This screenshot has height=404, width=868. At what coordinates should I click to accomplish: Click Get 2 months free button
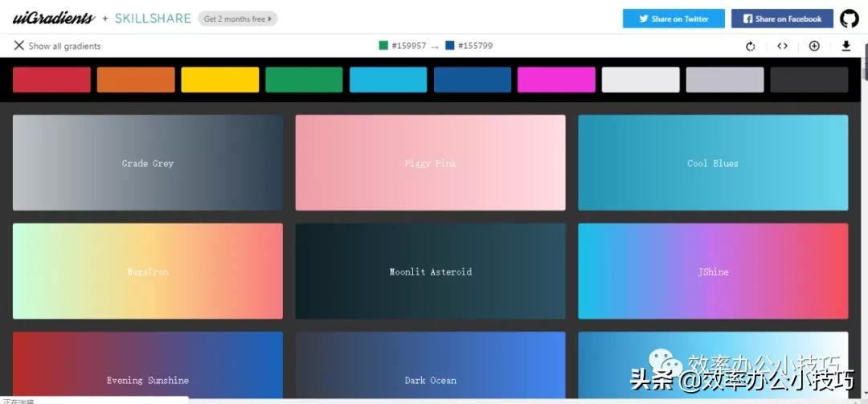[x=237, y=18]
